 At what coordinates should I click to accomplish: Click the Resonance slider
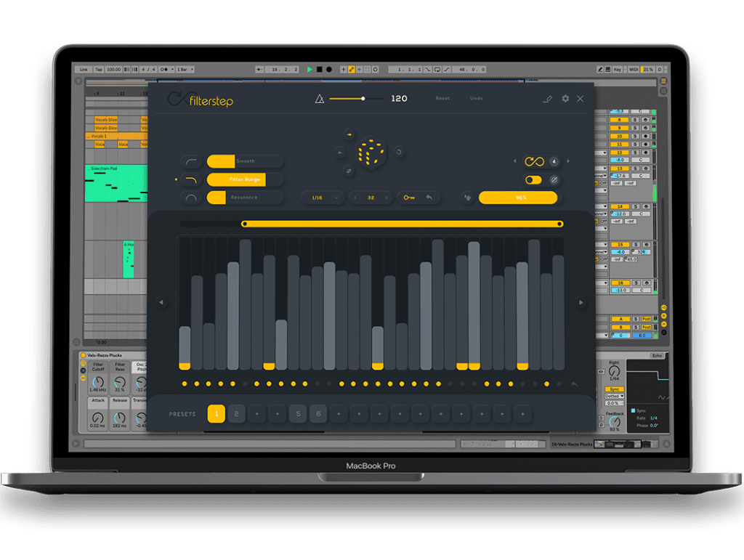pos(246,198)
